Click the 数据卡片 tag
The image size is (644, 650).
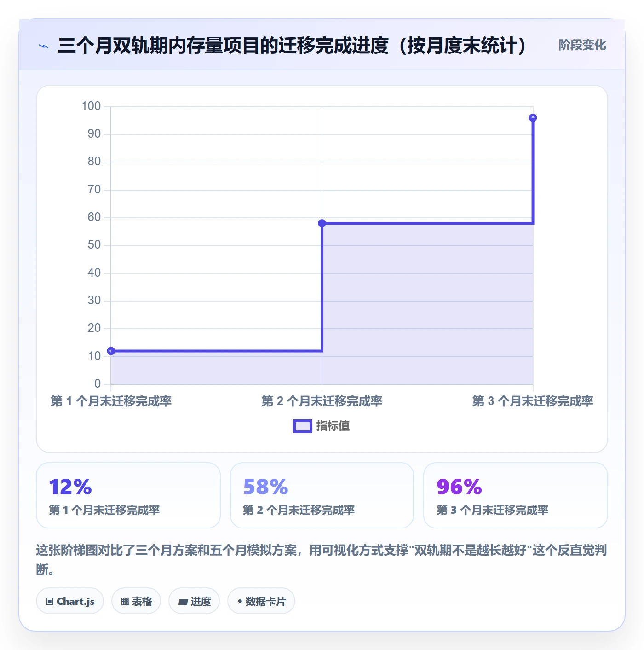(261, 601)
